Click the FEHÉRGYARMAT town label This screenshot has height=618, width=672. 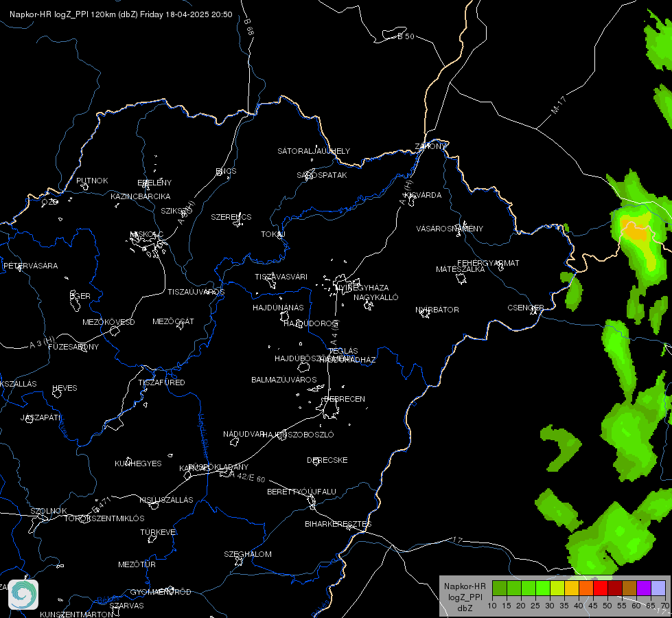(488, 263)
